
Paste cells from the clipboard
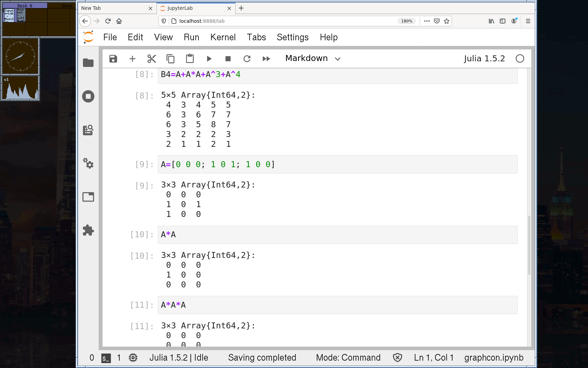click(190, 59)
